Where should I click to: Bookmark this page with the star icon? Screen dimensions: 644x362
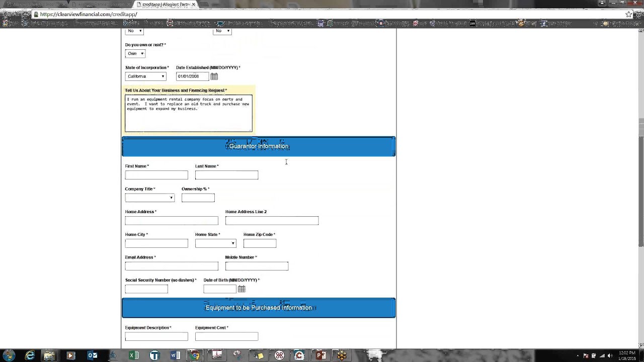628,14
